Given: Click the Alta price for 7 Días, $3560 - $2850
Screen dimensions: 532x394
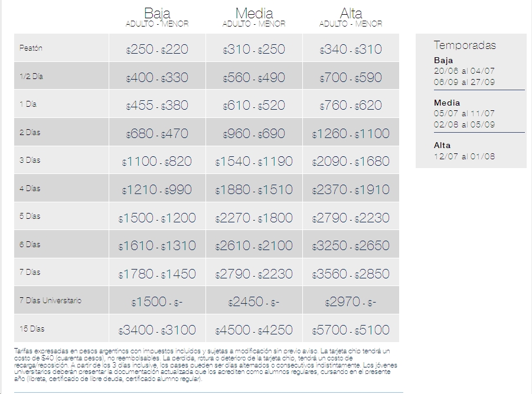Looking at the screenshot, I should coord(351,274).
